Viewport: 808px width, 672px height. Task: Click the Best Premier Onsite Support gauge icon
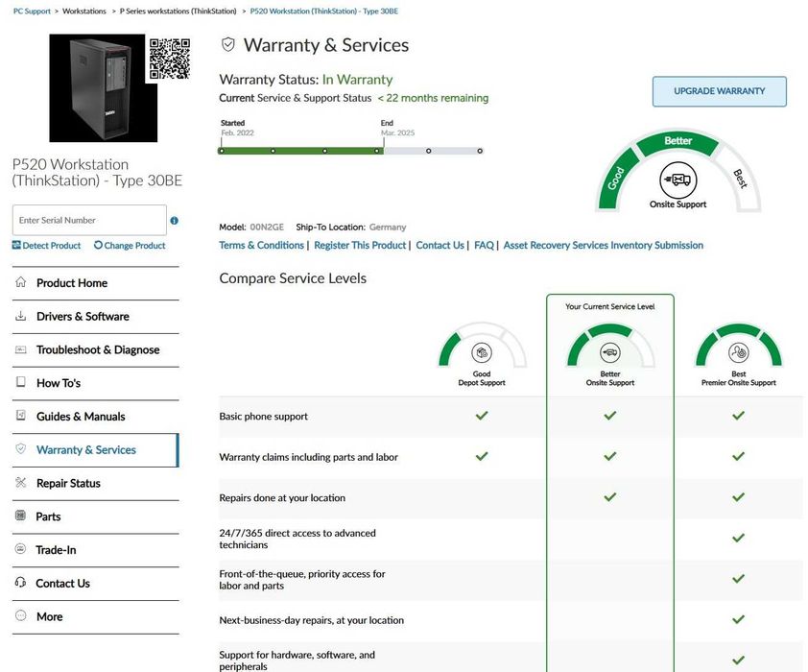pos(739,352)
